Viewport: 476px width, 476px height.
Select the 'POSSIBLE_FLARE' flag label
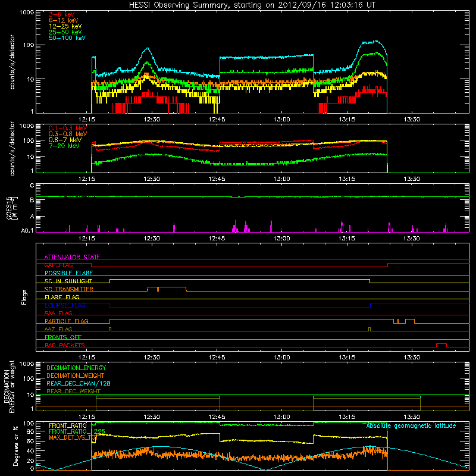click(x=68, y=273)
